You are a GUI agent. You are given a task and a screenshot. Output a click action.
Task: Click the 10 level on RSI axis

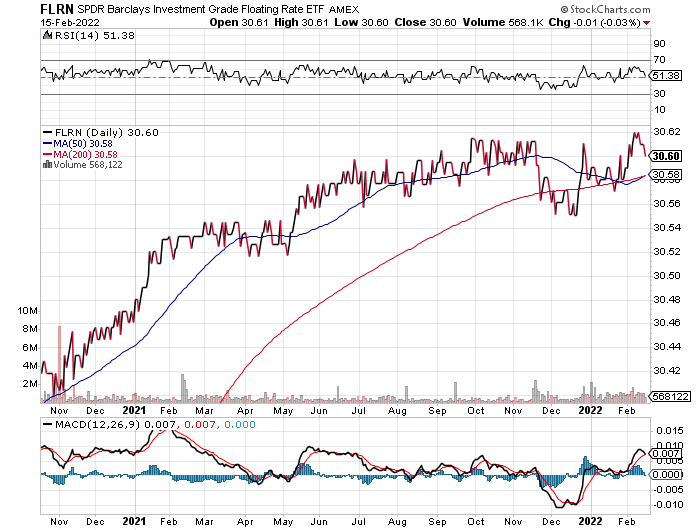[x=659, y=110]
